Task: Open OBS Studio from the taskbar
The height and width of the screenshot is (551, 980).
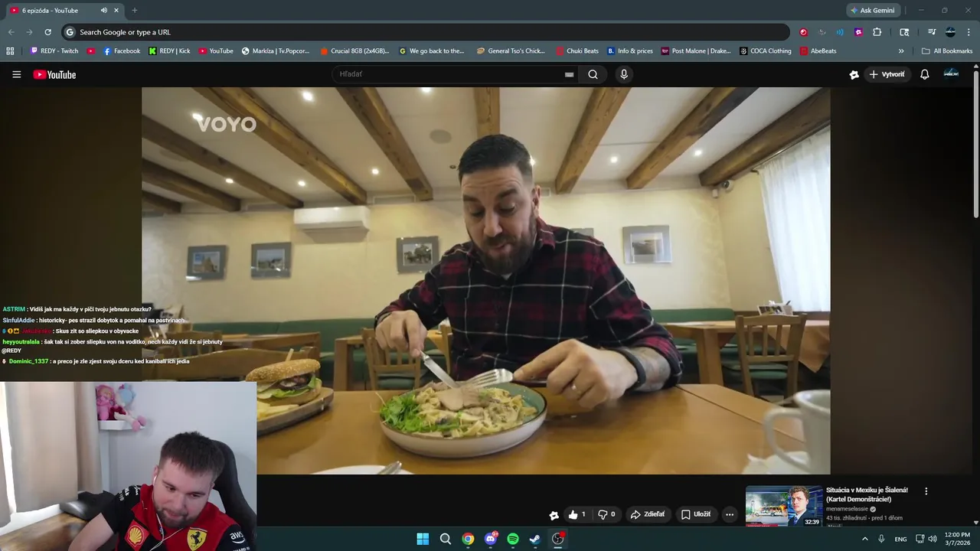Action: [558, 539]
